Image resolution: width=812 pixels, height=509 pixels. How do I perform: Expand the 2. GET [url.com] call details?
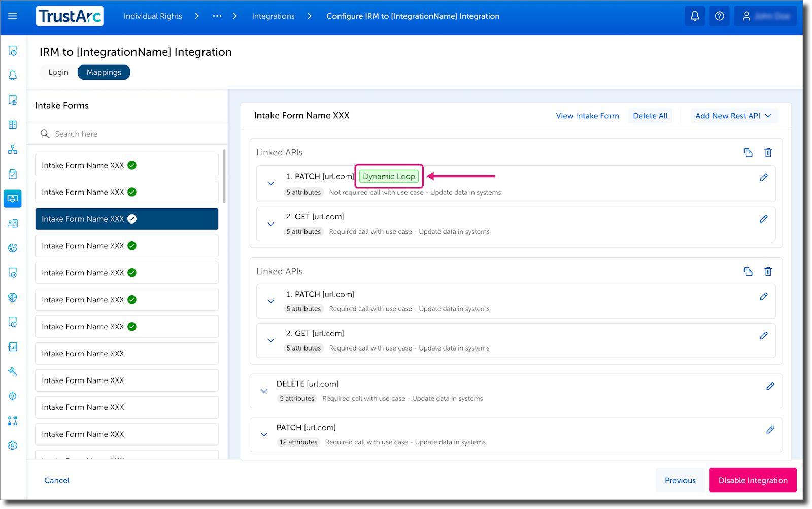coord(270,224)
